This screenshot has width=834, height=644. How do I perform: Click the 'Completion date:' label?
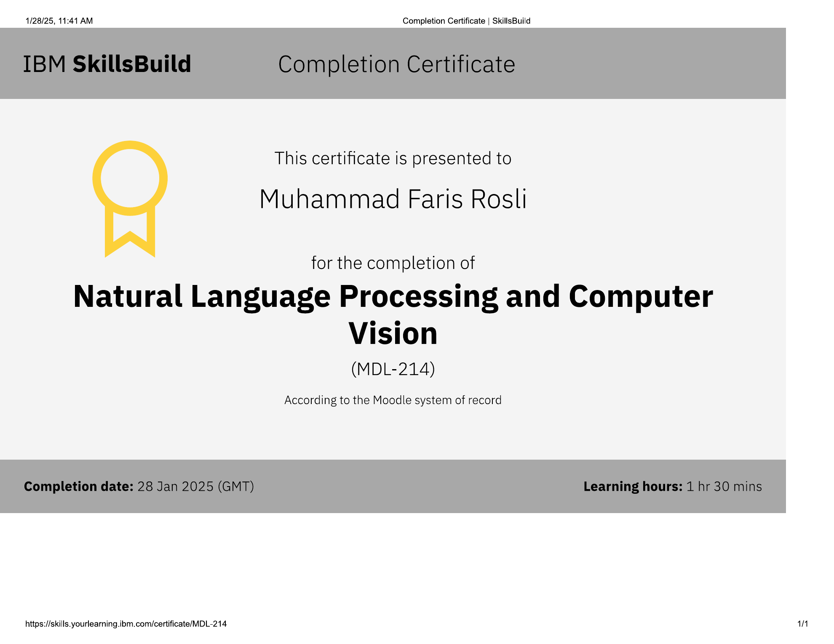[79, 486]
